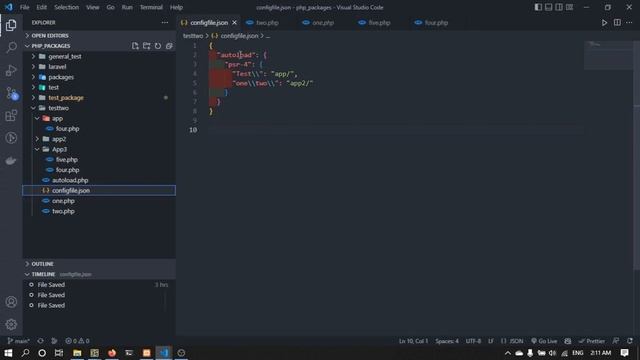The image size is (640, 360).
Task: Open Task View in taskbar
Action: coord(59,353)
